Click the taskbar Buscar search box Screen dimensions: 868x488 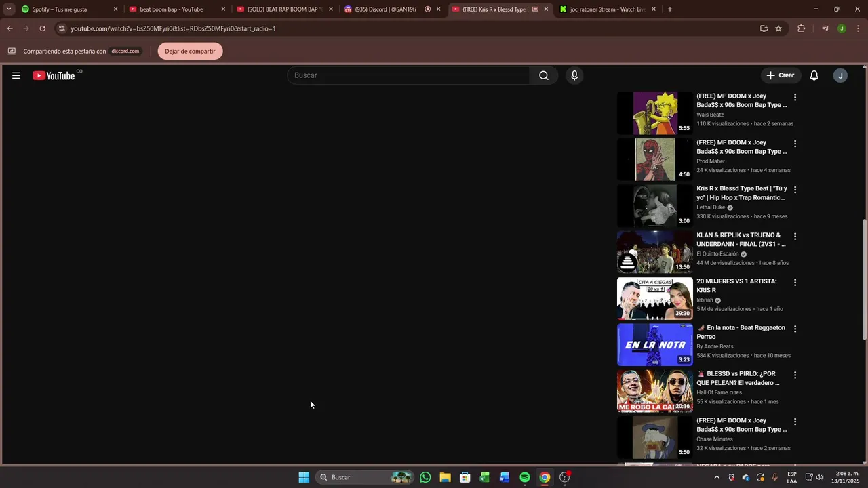click(365, 477)
